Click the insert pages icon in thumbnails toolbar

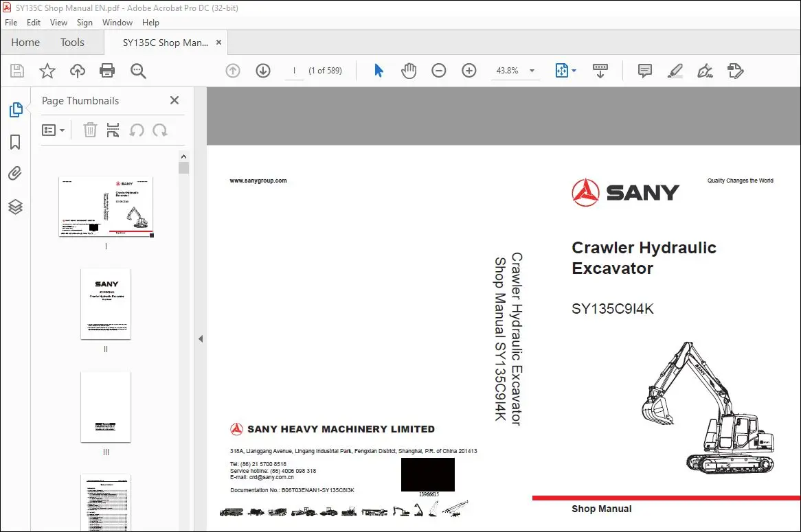tap(113, 130)
